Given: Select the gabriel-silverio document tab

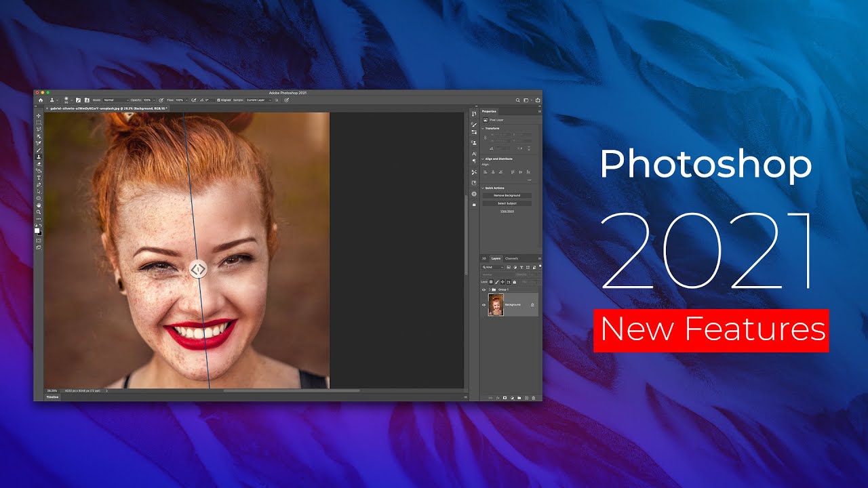Looking at the screenshot, I should point(108,108).
